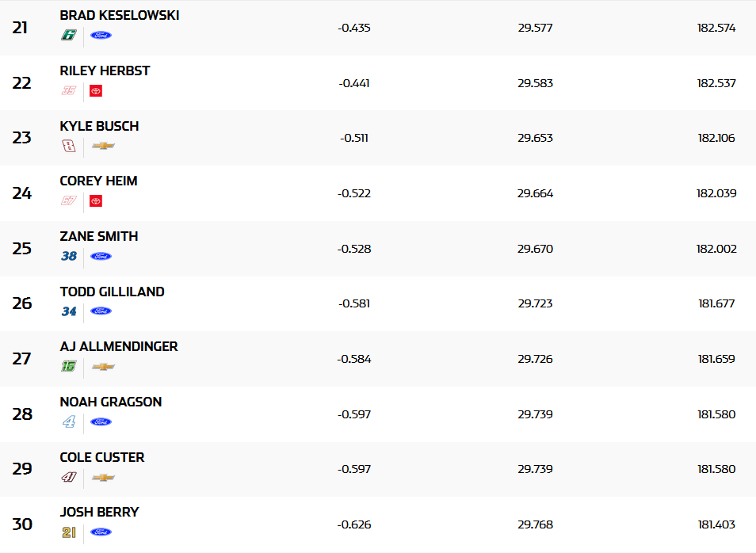Click the Chevrolet logo beside Kyle Busch
The image size is (756, 553).
(103, 146)
